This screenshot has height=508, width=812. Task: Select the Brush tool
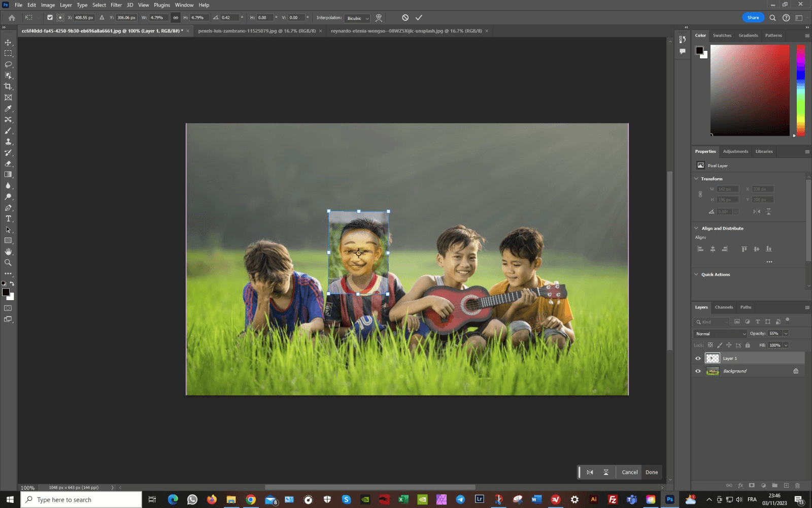click(8, 131)
